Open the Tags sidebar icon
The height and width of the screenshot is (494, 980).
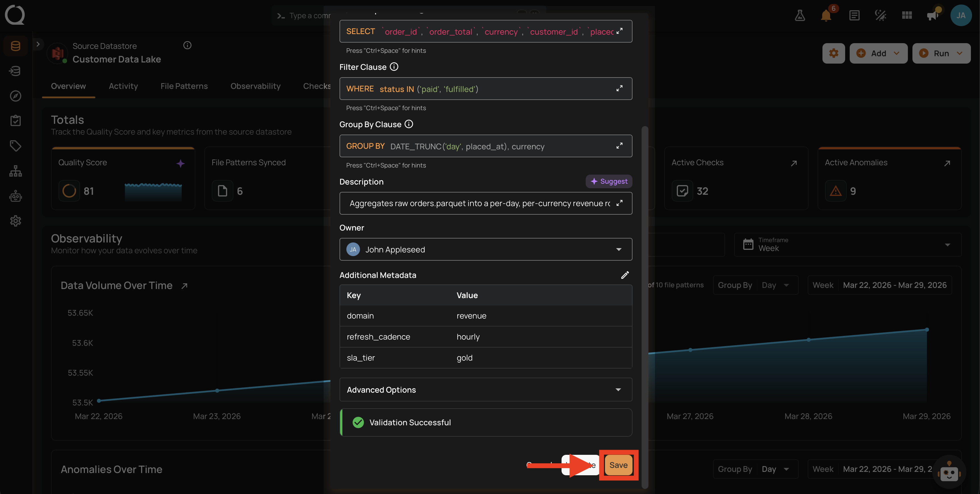click(x=16, y=146)
